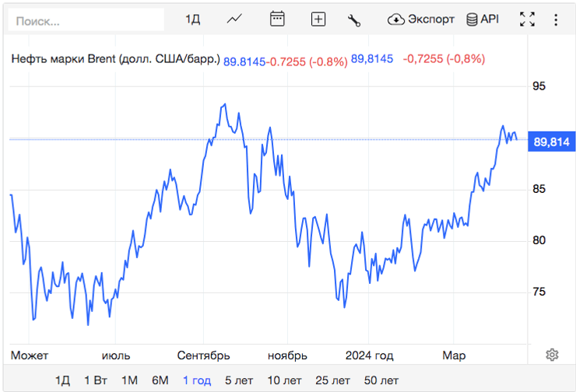Show the 5 лет time range
The width and height of the screenshot is (576, 392).
pyautogui.click(x=239, y=380)
